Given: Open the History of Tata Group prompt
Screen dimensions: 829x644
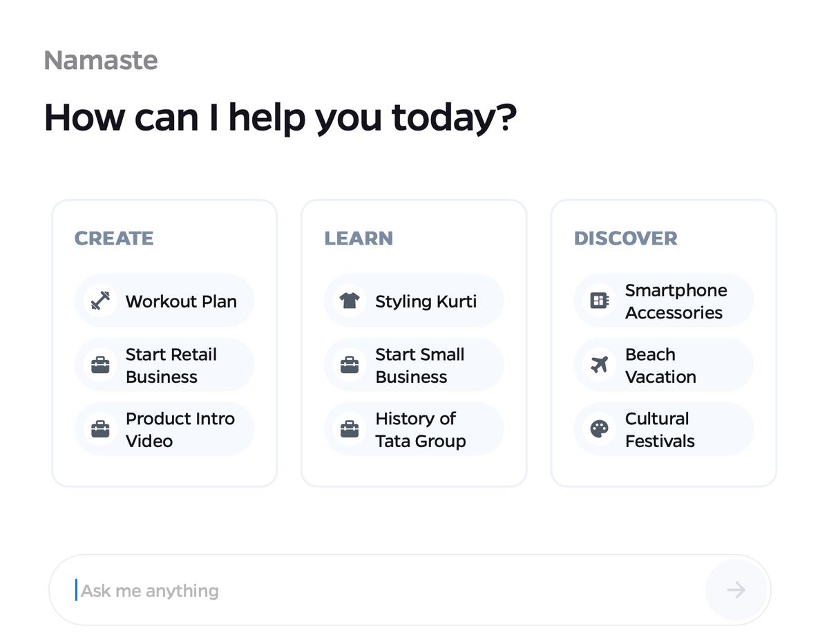Looking at the screenshot, I should tap(413, 428).
